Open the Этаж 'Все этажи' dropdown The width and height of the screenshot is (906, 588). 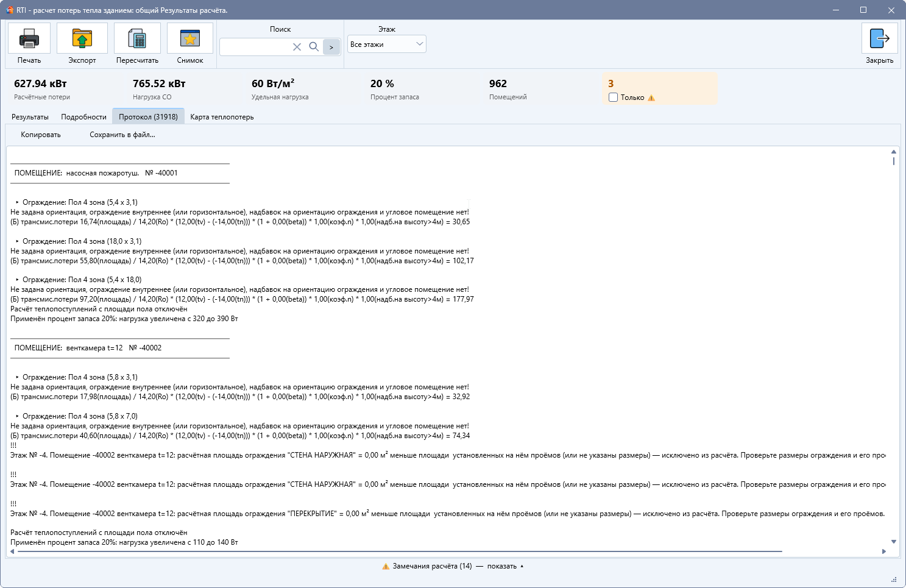tap(387, 44)
